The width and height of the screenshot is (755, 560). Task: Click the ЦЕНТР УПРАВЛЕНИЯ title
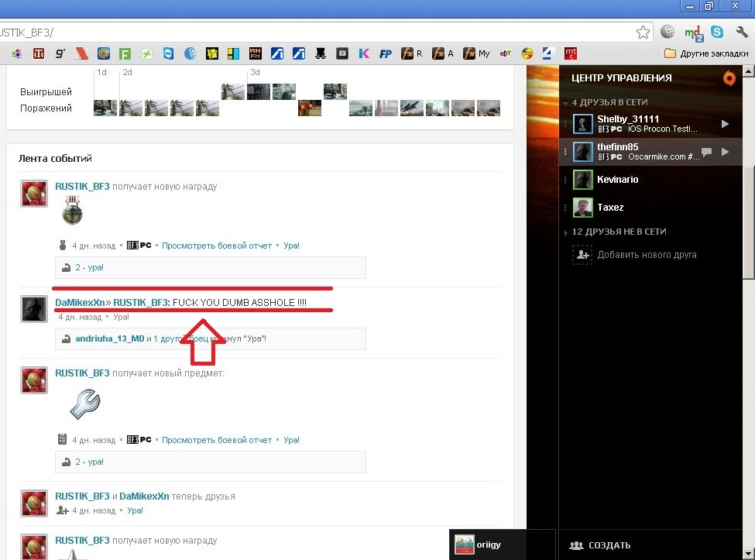tap(621, 78)
